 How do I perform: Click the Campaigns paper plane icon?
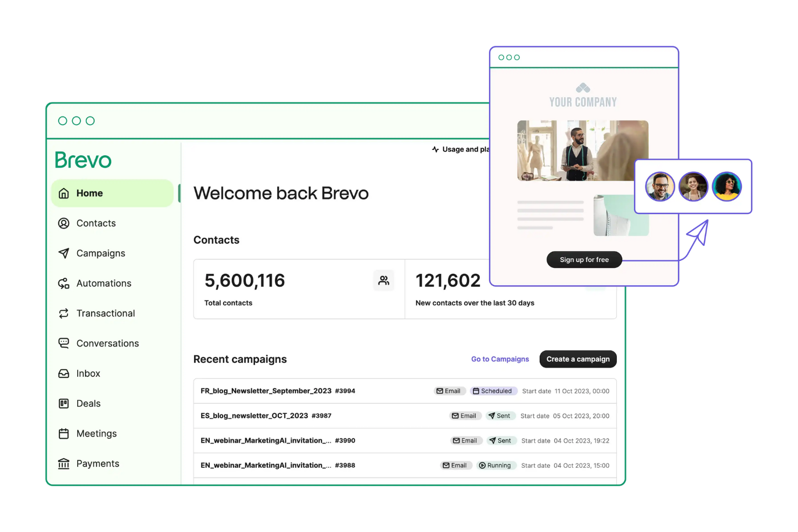click(64, 253)
